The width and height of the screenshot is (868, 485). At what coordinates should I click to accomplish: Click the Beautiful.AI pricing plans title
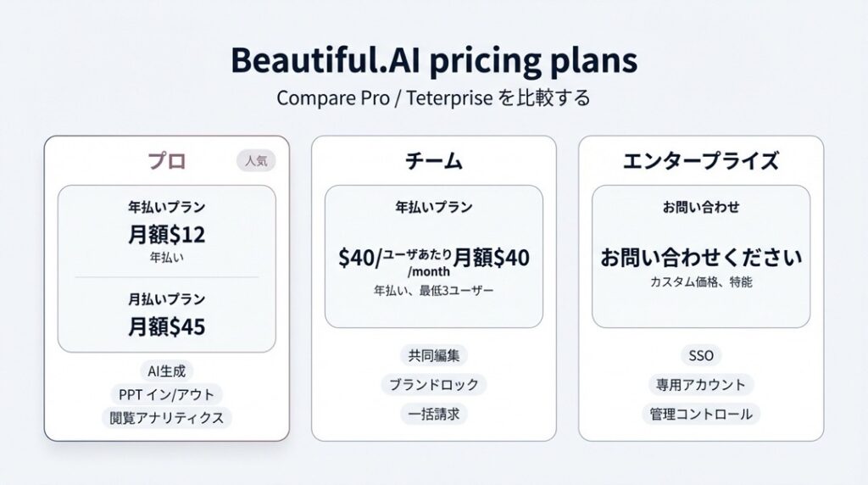434,62
